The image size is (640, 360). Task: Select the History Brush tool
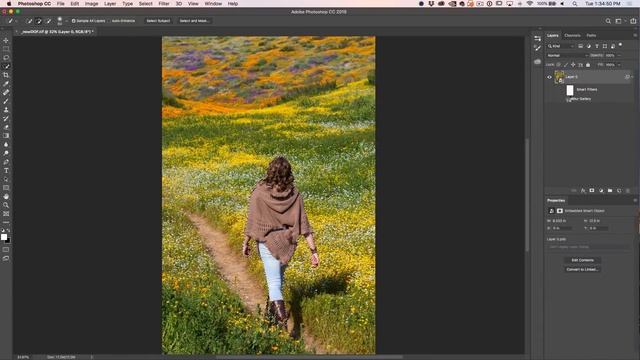point(6,118)
